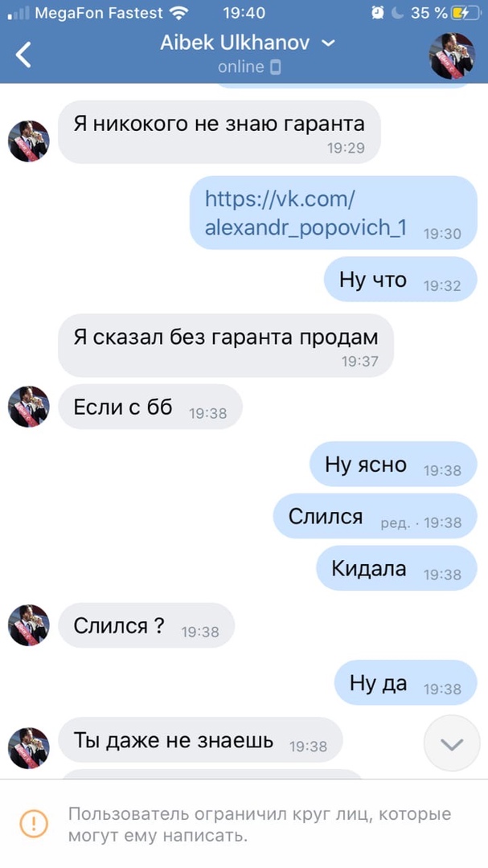Tap the online mobile device status icon
This screenshot has height=868, width=488.
[x=275, y=68]
